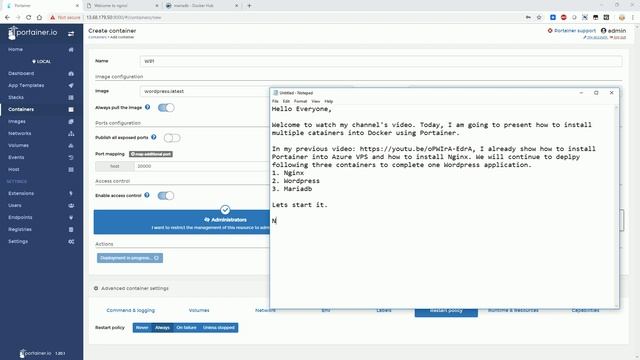Viewport: 640px width, 360px height.
Task: Click the map additional port button
Action: 151,154
